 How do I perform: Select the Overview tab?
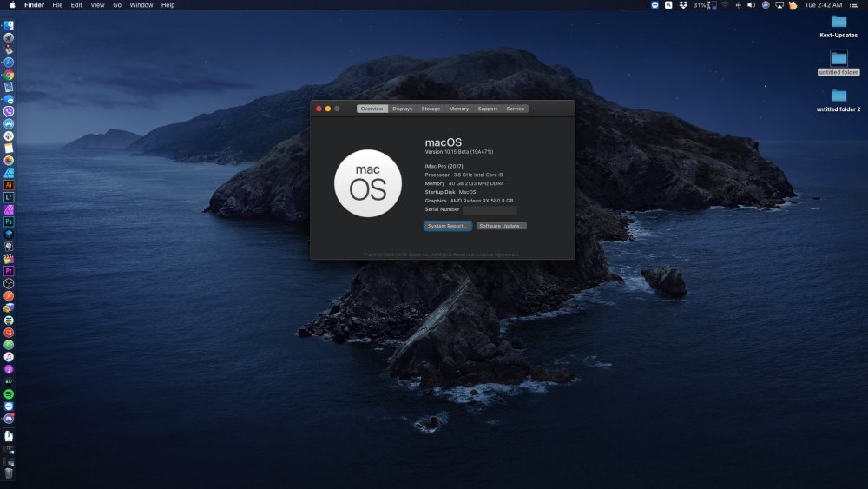pos(372,109)
